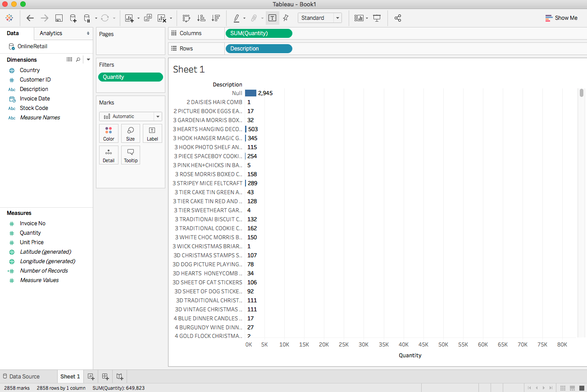The image size is (587, 392).
Task: Switch to the Analytics pane
Action: pos(50,33)
